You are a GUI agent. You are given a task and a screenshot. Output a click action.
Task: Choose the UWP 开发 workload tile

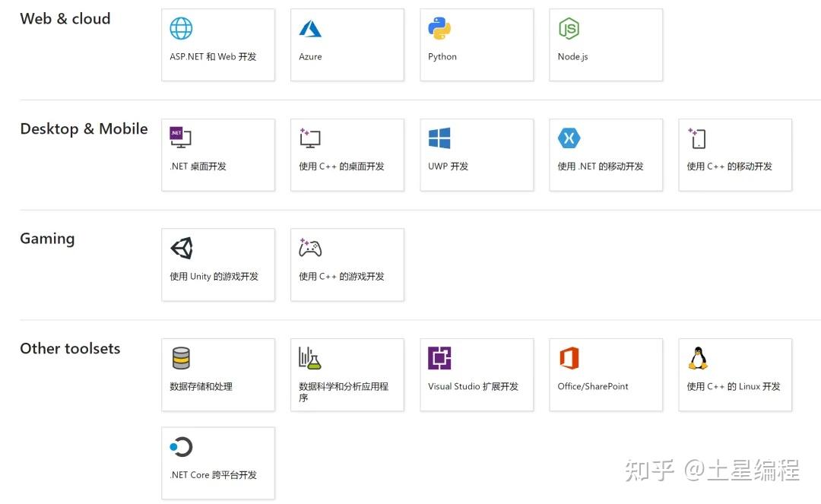click(x=477, y=154)
